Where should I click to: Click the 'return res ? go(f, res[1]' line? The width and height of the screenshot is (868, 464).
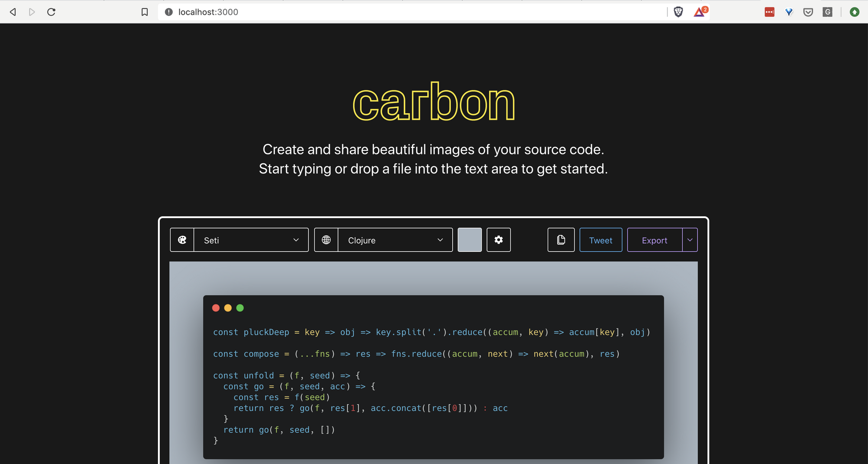click(x=371, y=408)
